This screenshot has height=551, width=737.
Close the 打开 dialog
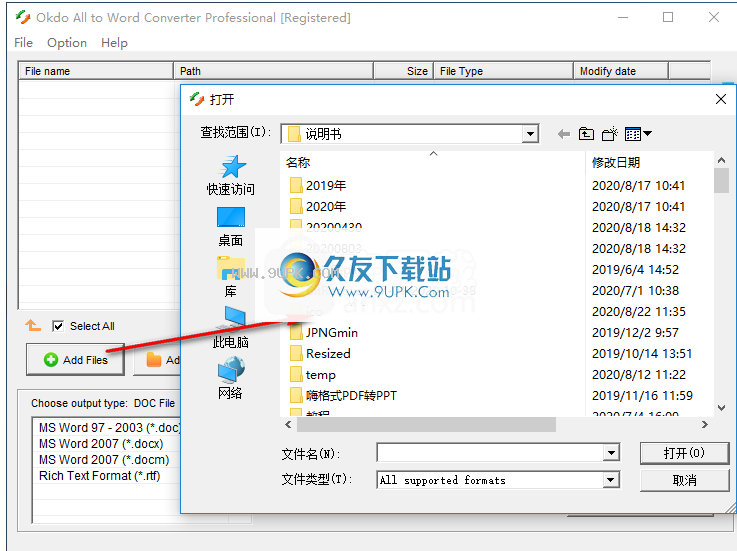coord(721,99)
